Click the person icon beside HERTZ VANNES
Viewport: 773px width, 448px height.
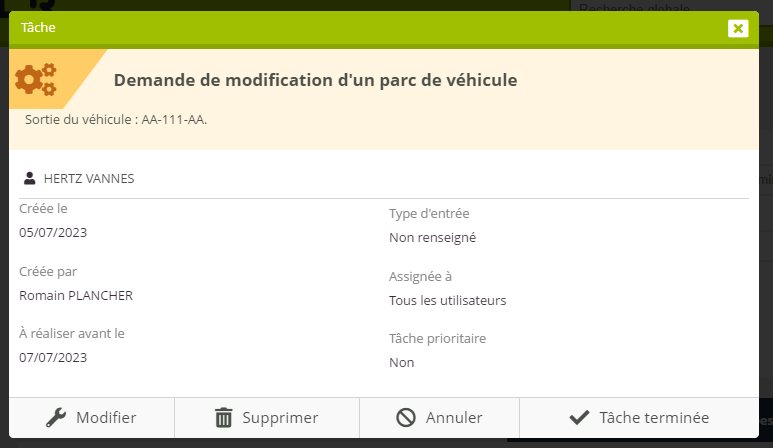pyautogui.click(x=30, y=179)
